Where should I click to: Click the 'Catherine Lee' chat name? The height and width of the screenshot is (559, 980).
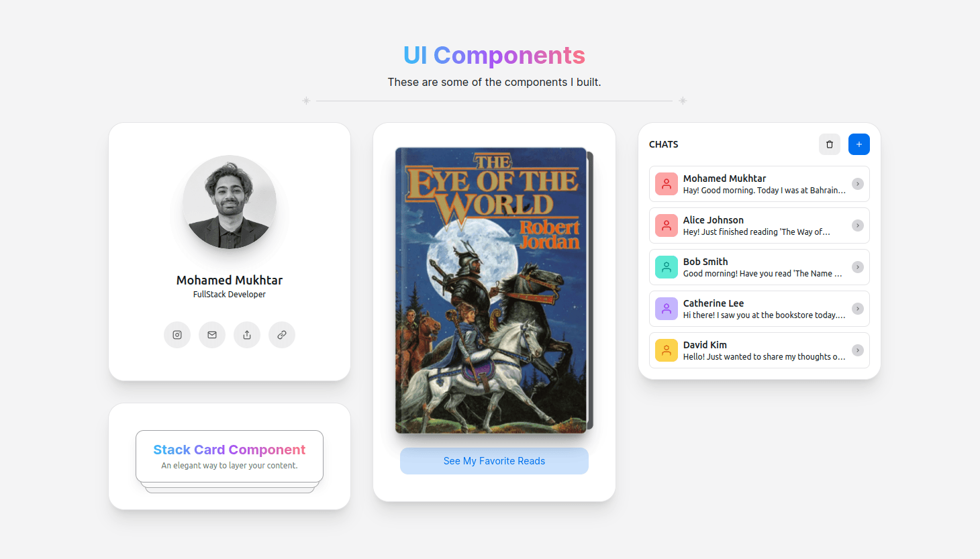pos(714,303)
